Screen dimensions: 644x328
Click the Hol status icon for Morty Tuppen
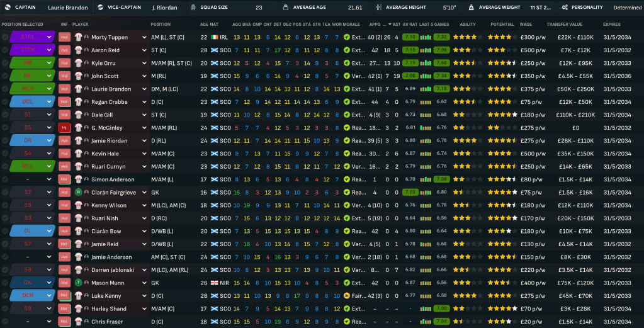tap(64, 37)
